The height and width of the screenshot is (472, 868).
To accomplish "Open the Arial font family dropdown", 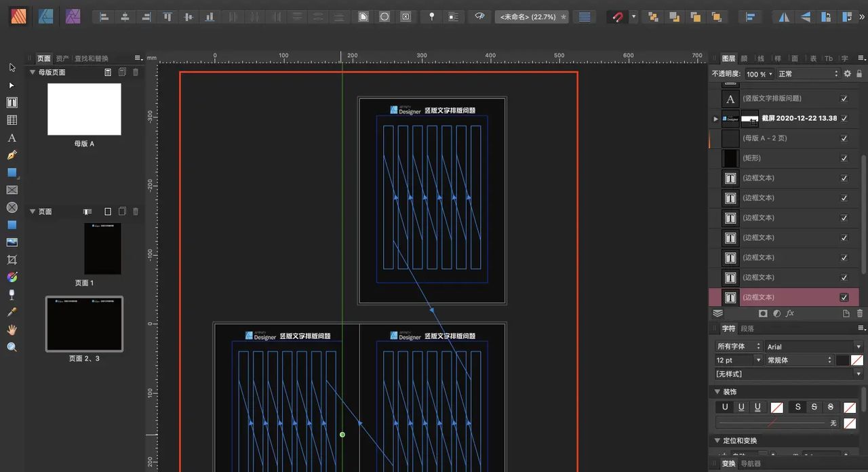I will 813,346.
